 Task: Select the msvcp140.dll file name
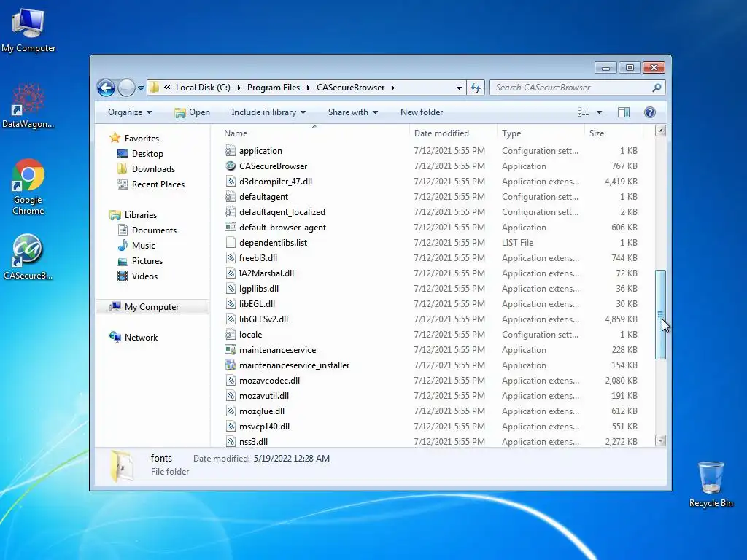264,427
